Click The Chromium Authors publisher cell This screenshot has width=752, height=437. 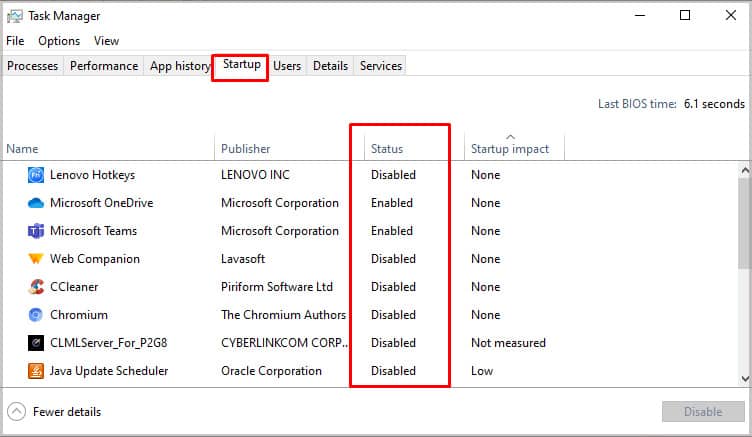283,315
